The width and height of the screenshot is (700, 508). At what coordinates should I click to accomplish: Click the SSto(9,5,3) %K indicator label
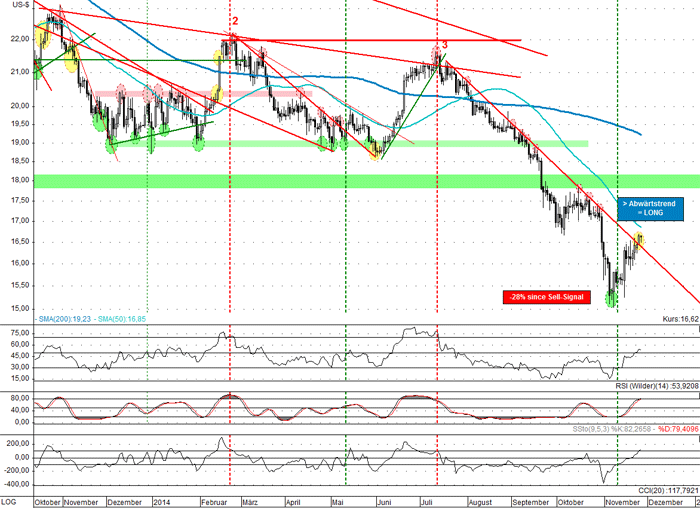coord(611,429)
